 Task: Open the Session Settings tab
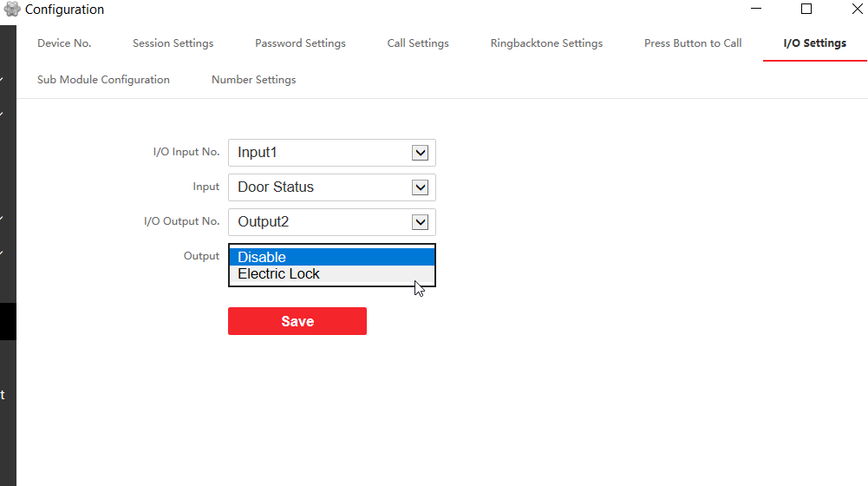tap(173, 43)
